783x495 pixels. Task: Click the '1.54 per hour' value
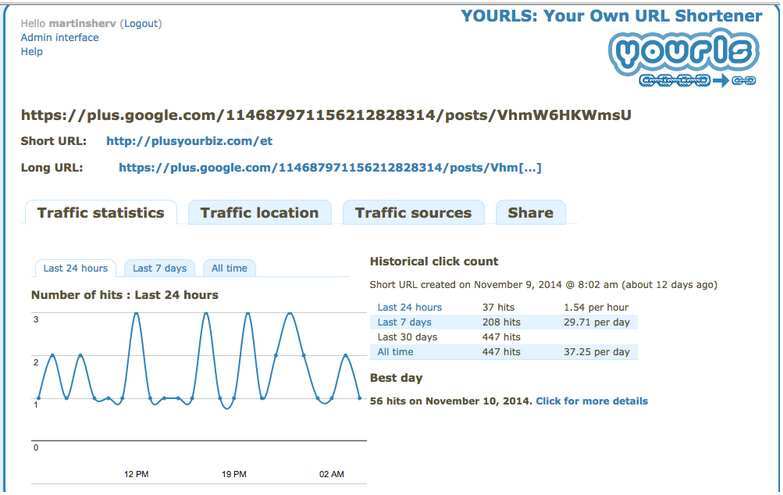(596, 307)
